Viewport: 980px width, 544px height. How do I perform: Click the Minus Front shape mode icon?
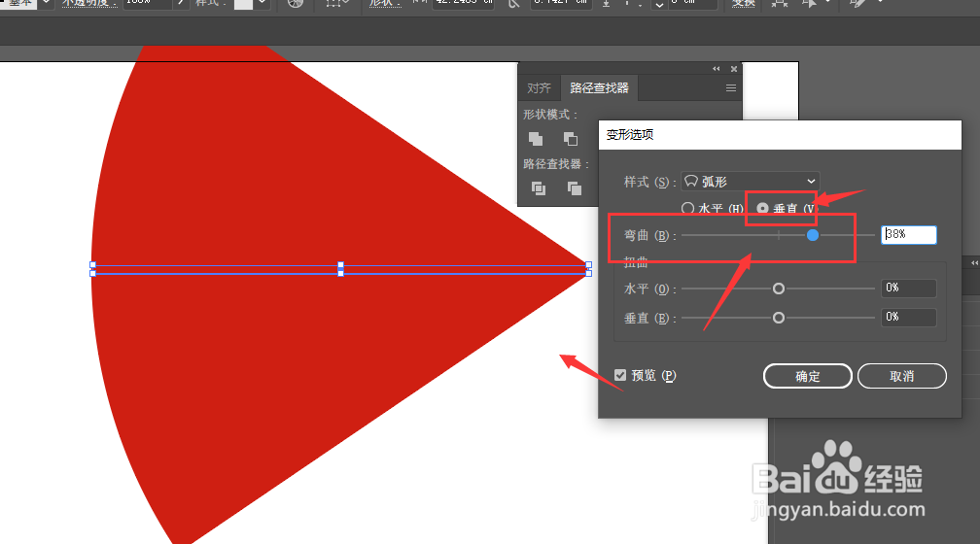tap(570, 139)
